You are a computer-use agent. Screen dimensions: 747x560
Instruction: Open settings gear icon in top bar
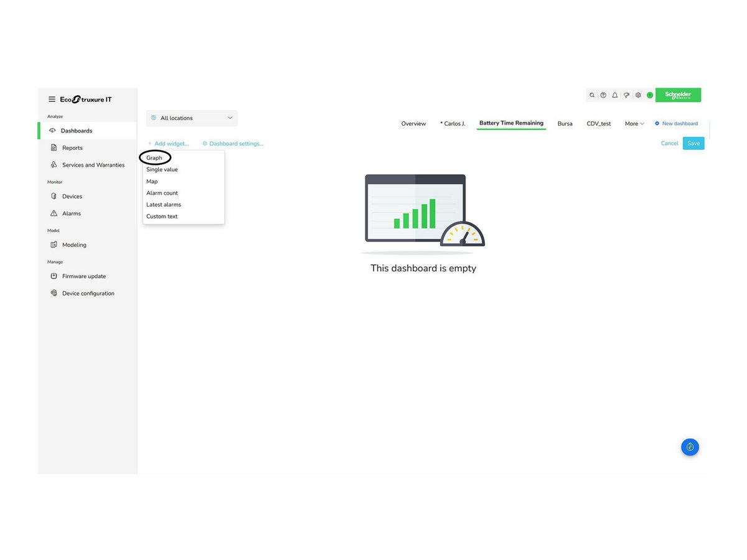(x=638, y=95)
